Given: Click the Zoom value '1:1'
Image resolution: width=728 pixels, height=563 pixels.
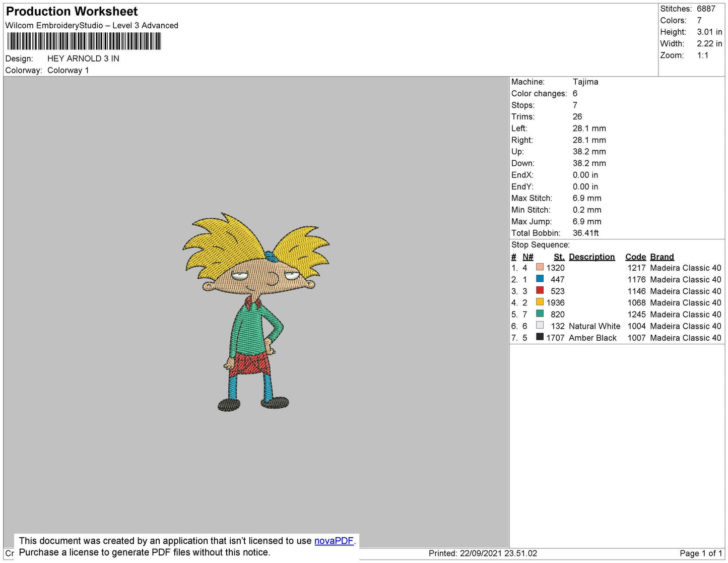Looking at the screenshot, I should [x=703, y=55].
